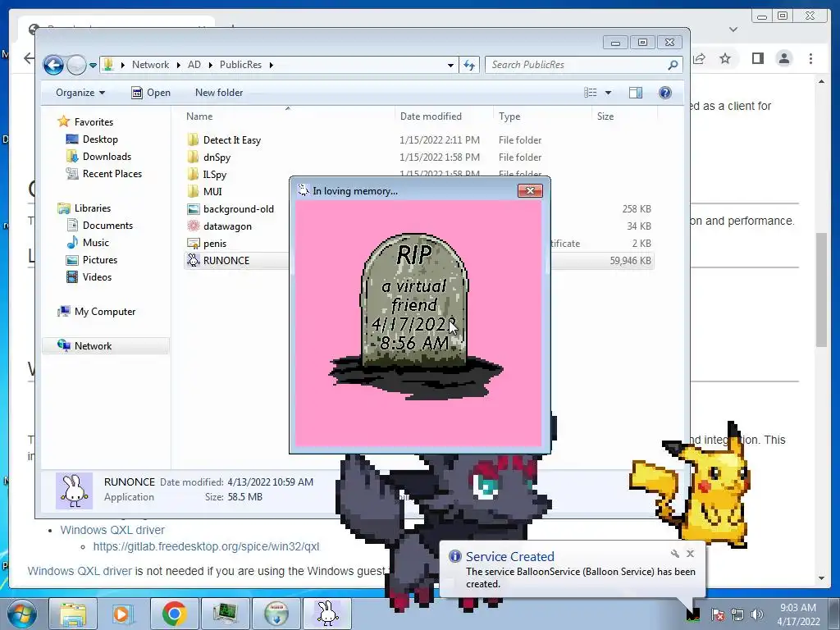Select ILSpy folder
The width and height of the screenshot is (840, 630).
[x=214, y=174]
